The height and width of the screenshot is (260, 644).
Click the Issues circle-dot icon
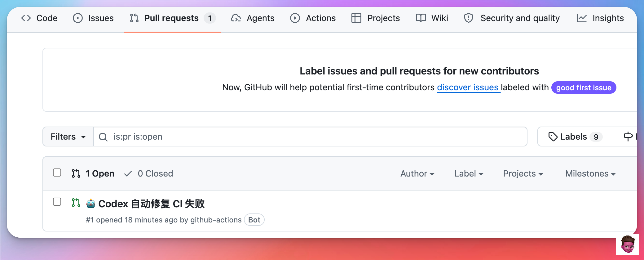coord(78,18)
